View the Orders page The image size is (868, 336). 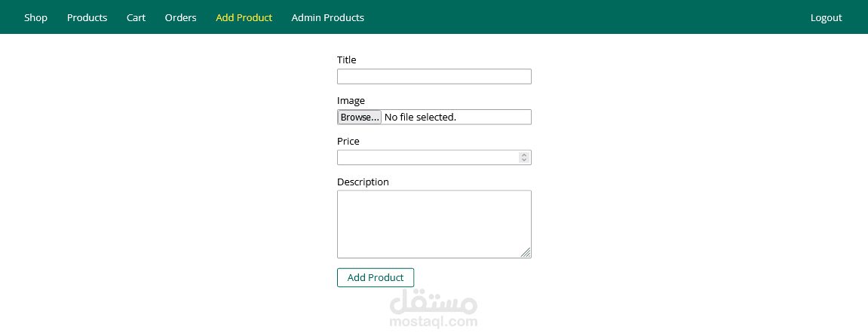click(180, 17)
